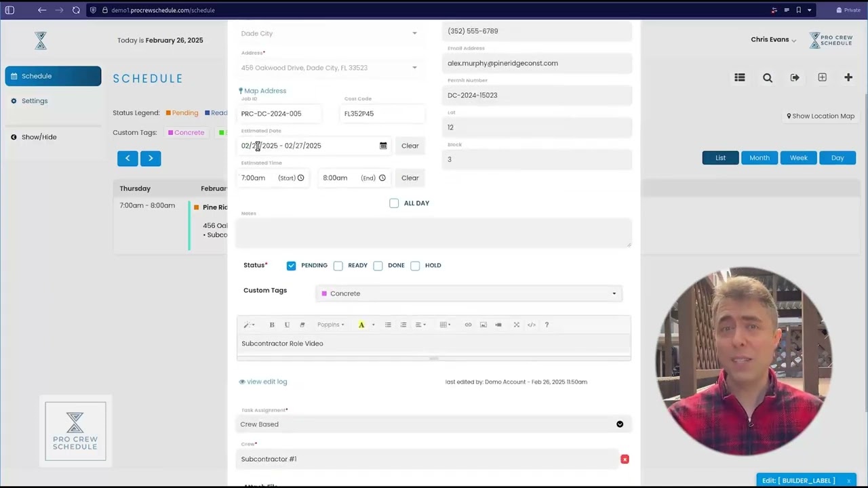Check the ALL DAY checkbox
This screenshot has height=488, width=868.
[394, 203]
